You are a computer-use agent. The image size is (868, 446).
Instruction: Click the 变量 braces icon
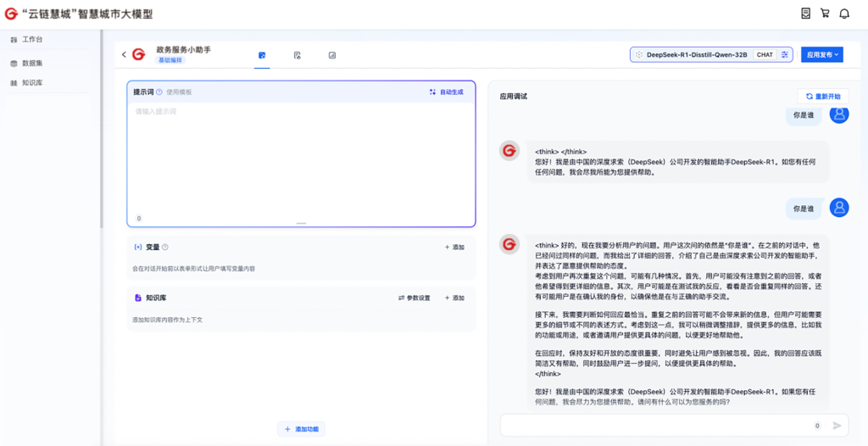tap(138, 247)
